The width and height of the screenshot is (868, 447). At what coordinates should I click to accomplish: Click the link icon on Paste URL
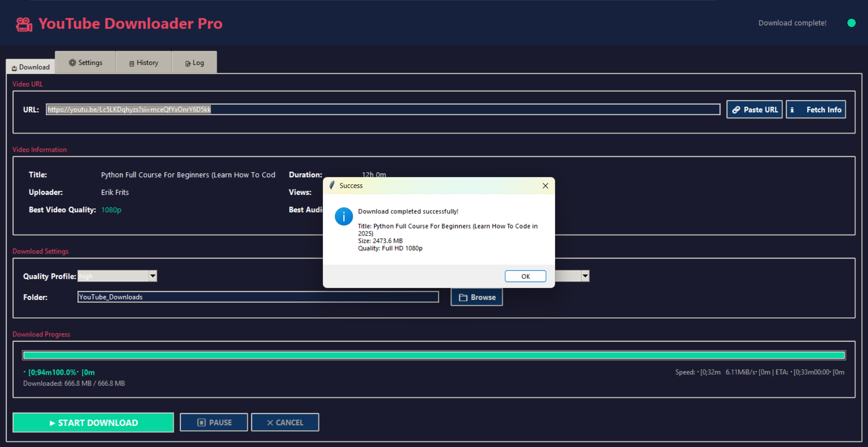tap(736, 110)
